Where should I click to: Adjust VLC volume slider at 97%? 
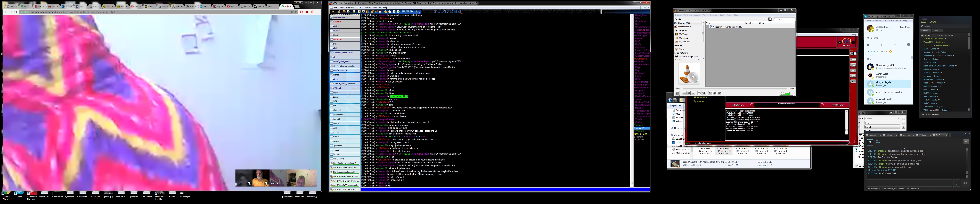point(786,94)
